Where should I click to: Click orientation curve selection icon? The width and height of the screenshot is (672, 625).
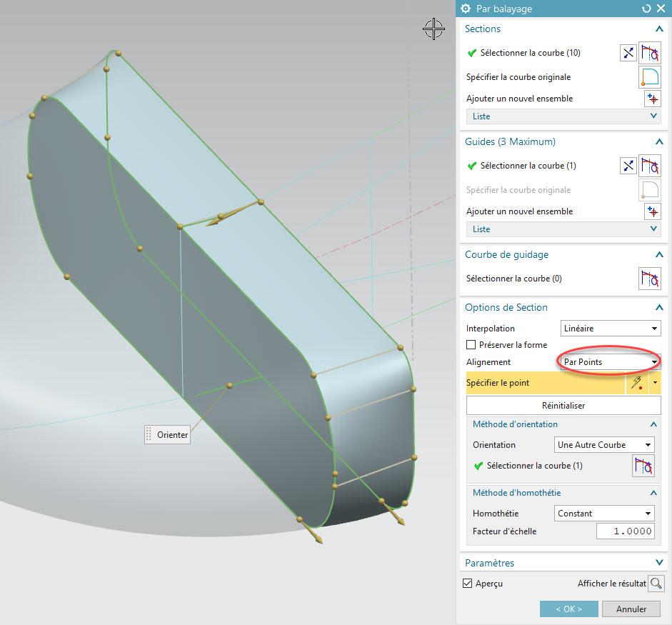tap(643, 466)
